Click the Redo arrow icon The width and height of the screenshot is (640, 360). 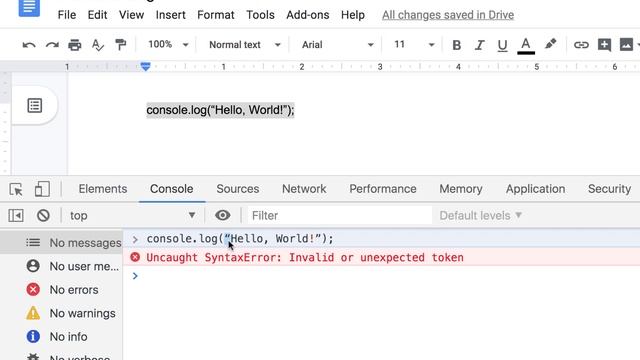point(52,45)
